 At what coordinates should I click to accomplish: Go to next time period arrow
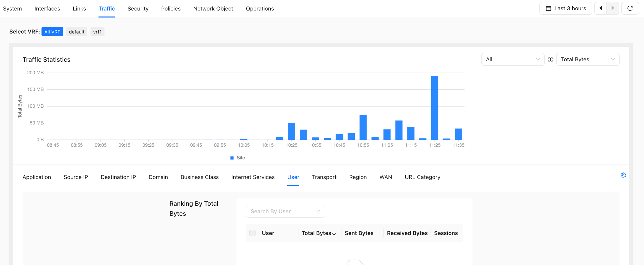613,8
